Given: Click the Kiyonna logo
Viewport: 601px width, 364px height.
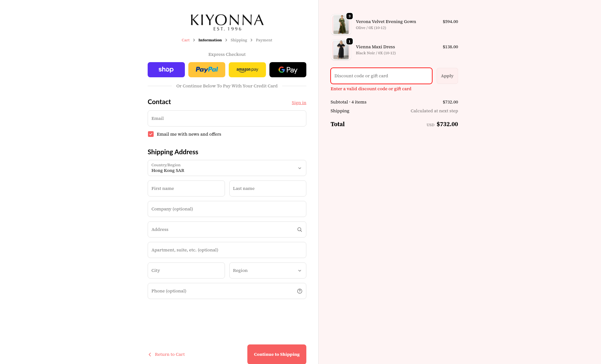Looking at the screenshot, I should pyautogui.click(x=227, y=22).
